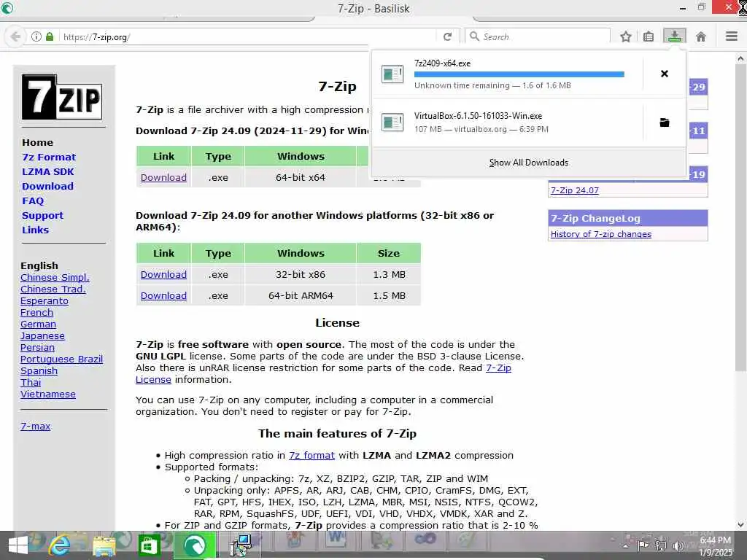This screenshot has width=747, height=560.
Task: Cancel the 7z2409-x64.exe download
Action: (664, 74)
